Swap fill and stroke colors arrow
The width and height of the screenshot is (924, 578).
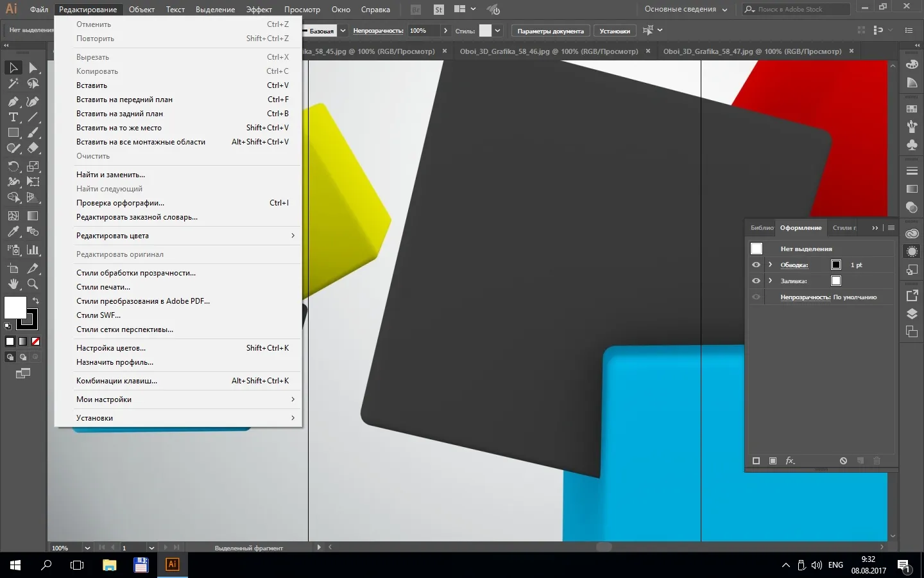[x=36, y=301]
